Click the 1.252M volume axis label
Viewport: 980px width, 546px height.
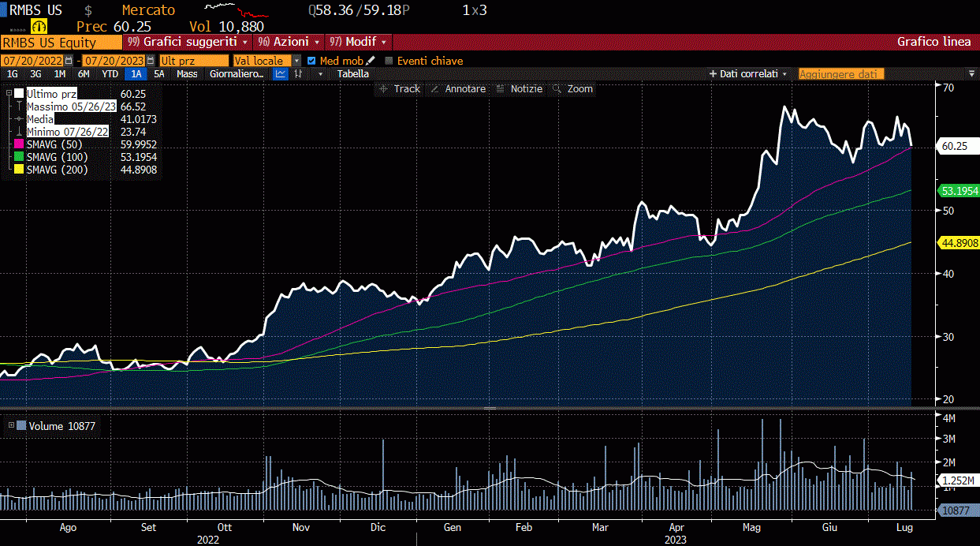point(959,480)
